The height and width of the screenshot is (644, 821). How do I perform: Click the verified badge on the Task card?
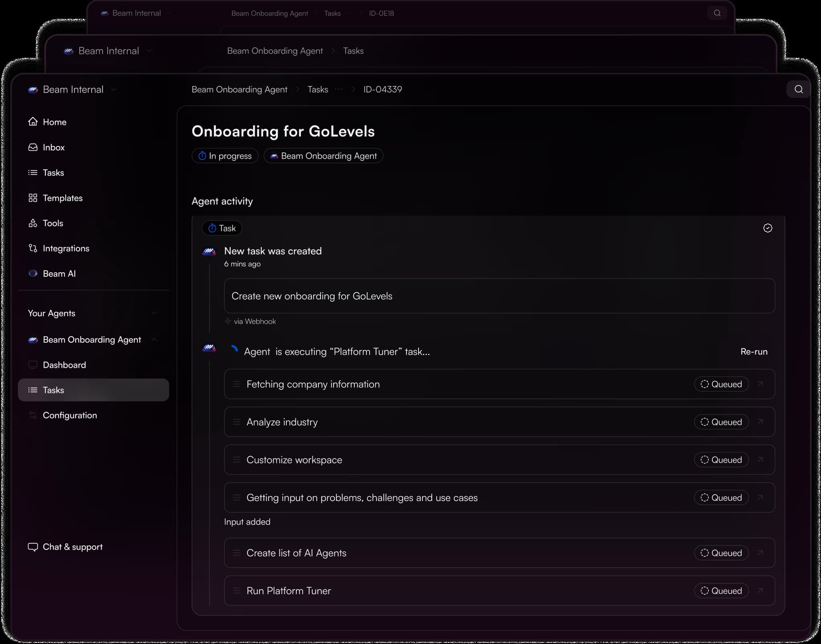768,228
